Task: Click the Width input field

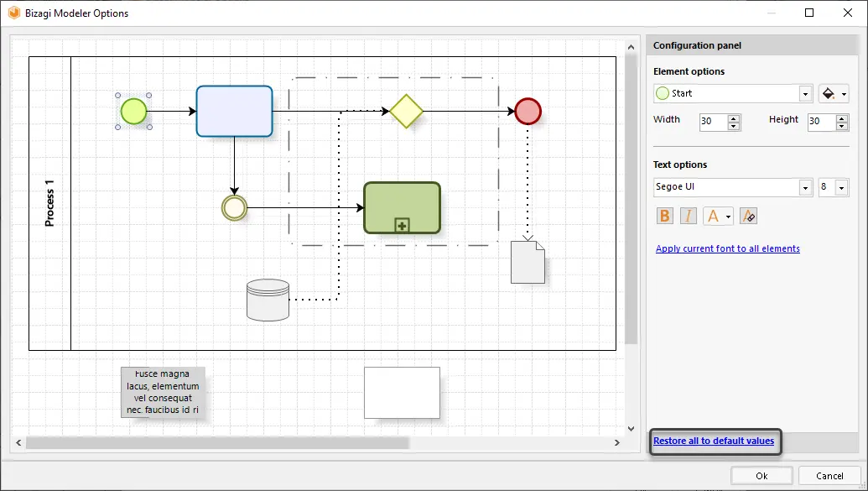Action: pyautogui.click(x=714, y=122)
